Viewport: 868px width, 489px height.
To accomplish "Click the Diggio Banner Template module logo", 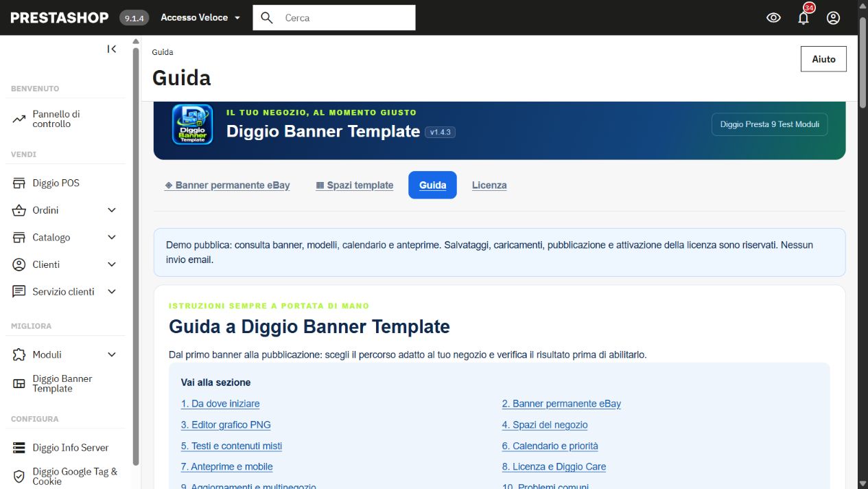I will tap(192, 124).
